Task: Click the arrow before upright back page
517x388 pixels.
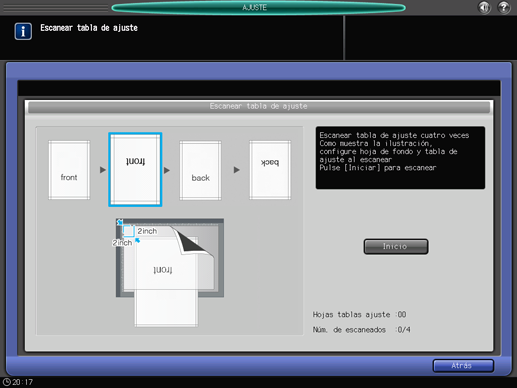Action: point(167,170)
